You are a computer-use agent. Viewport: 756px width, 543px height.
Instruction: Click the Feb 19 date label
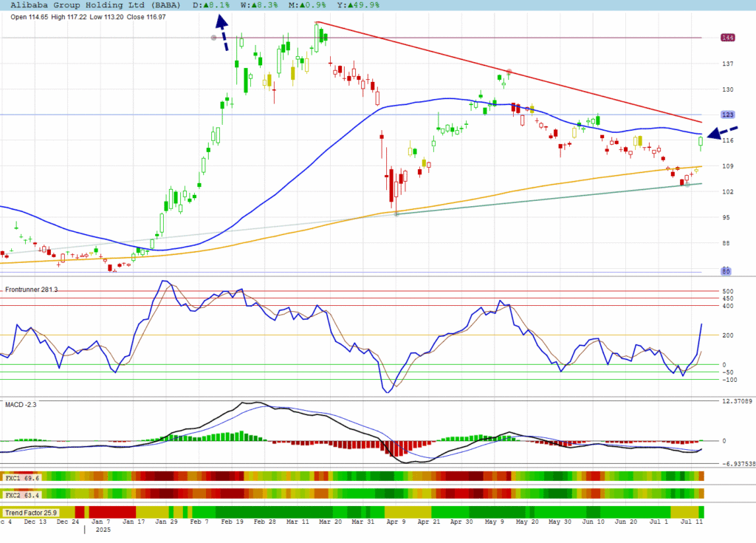[x=232, y=522]
